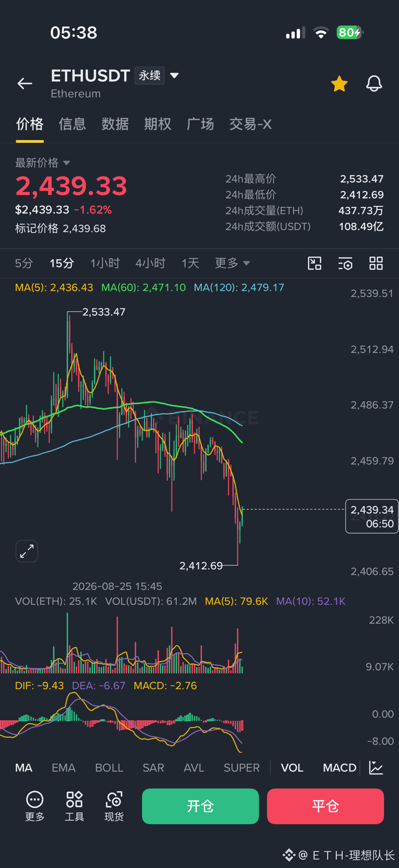
Task: Tap the 2,412.69 low price marker
Action: click(201, 565)
